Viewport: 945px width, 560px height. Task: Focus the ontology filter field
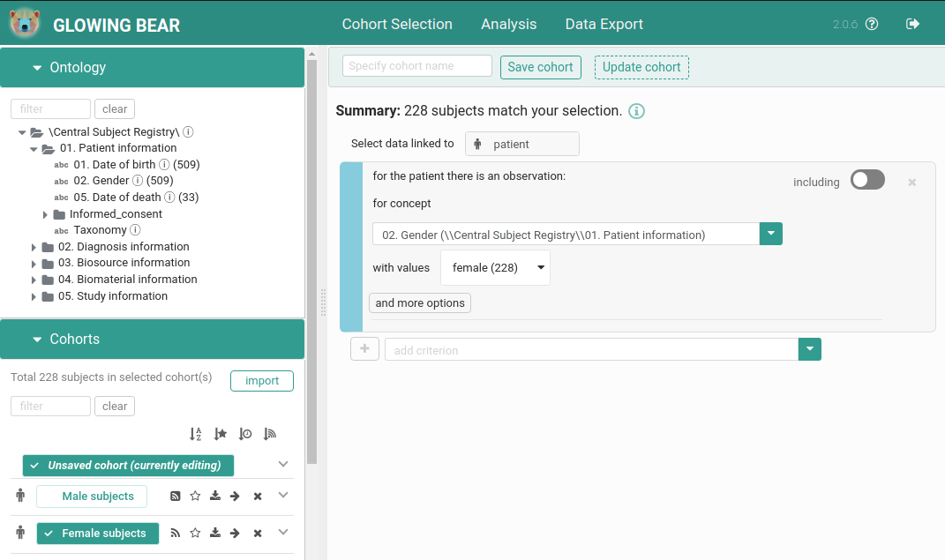pyautogui.click(x=50, y=109)
